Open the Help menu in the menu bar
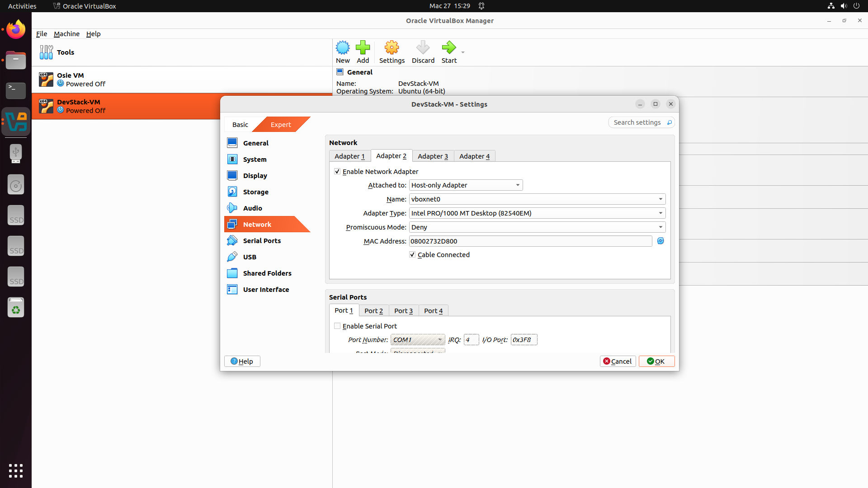868x488 pixels. (x=93, y=34)
